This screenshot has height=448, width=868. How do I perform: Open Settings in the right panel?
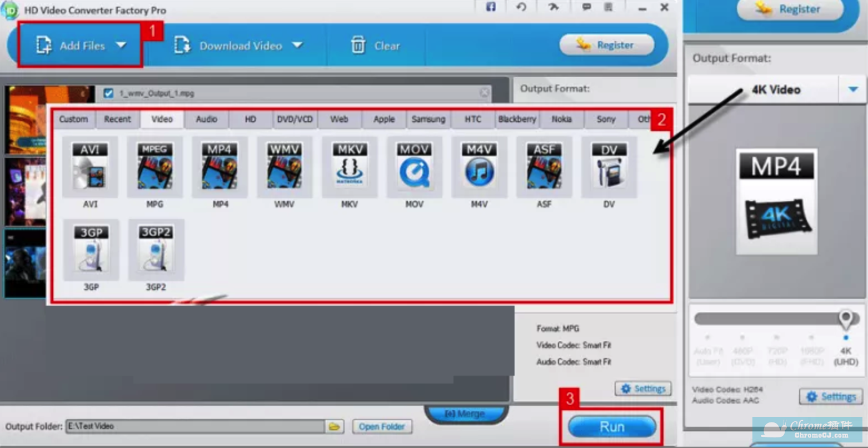coord(831,396)
